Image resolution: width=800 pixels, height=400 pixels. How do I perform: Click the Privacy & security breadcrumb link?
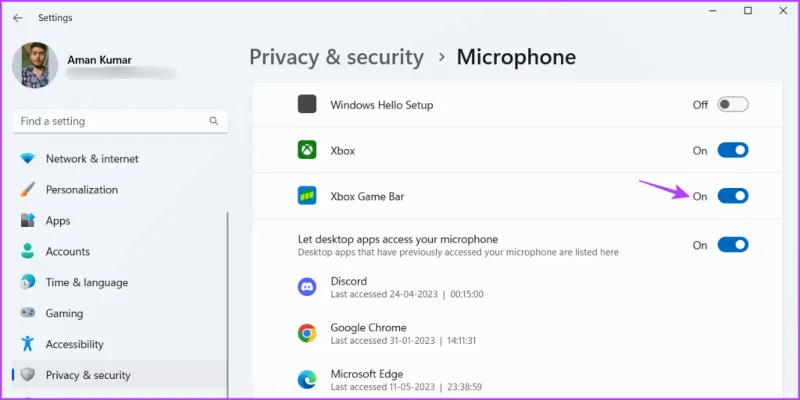pyautogui.click(x=336, y=57)
